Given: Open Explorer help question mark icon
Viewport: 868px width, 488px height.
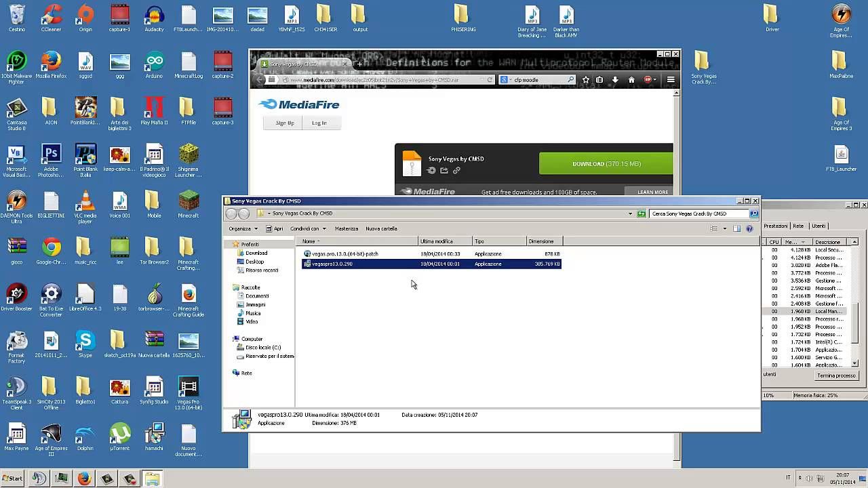Looking at the screenshot, I should click(x=749, y=228).
